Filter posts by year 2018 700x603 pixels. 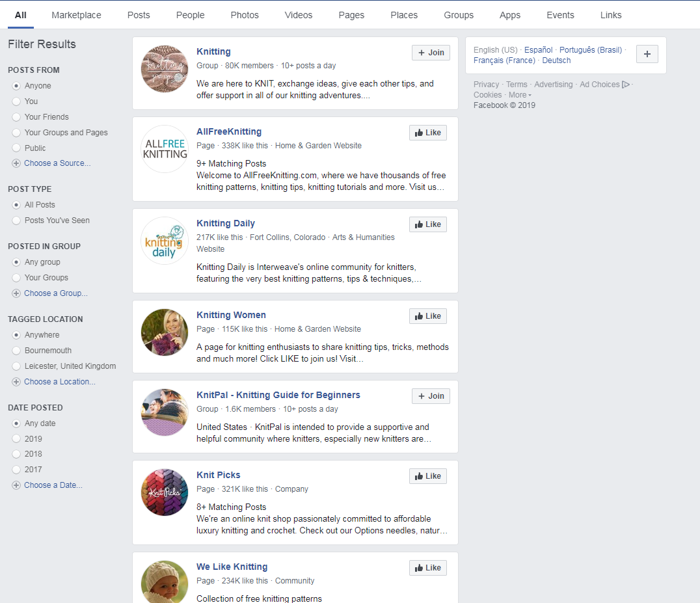16,454
